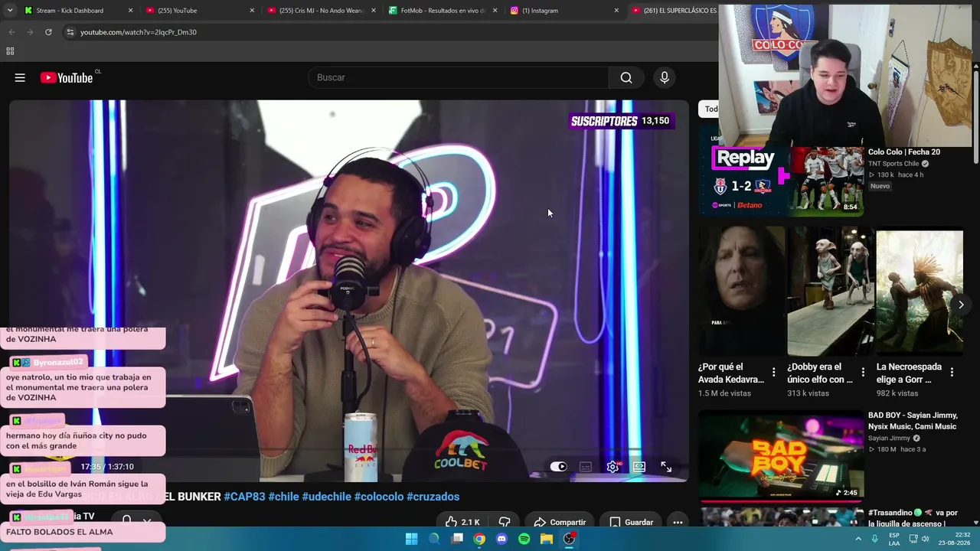Close the FotMob tab

[495, 11]
